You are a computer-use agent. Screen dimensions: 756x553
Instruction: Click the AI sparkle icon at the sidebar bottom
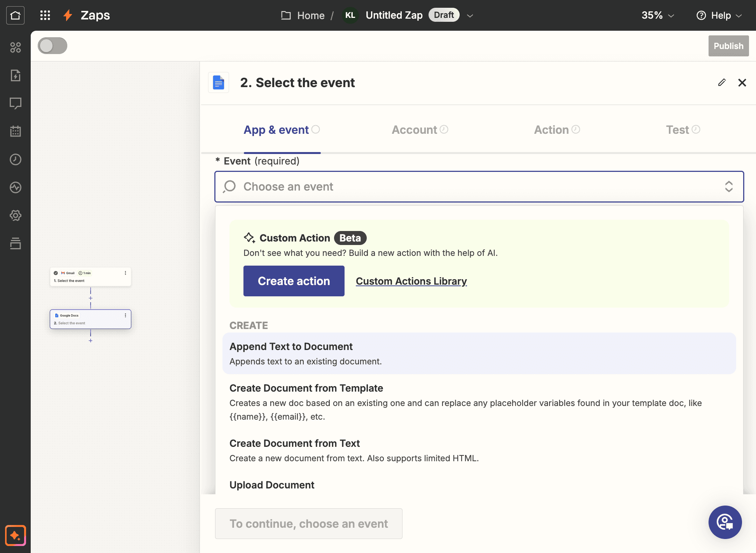click(16, 535)
